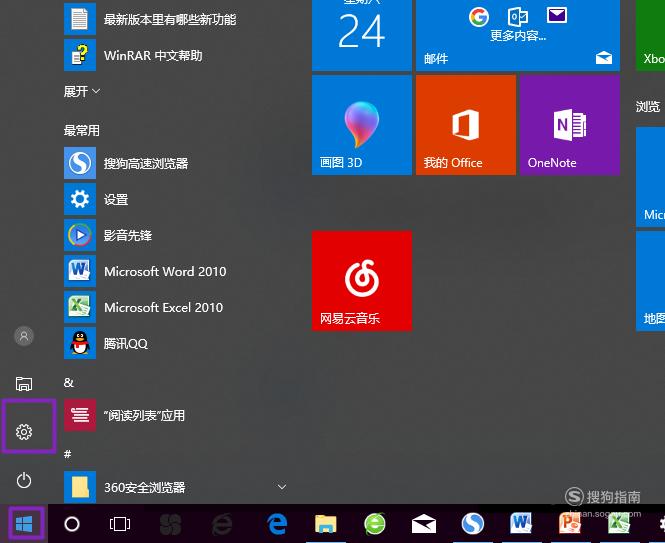Open 画图 3D tile
The image size is (665, 543).
tap(362, 125)
